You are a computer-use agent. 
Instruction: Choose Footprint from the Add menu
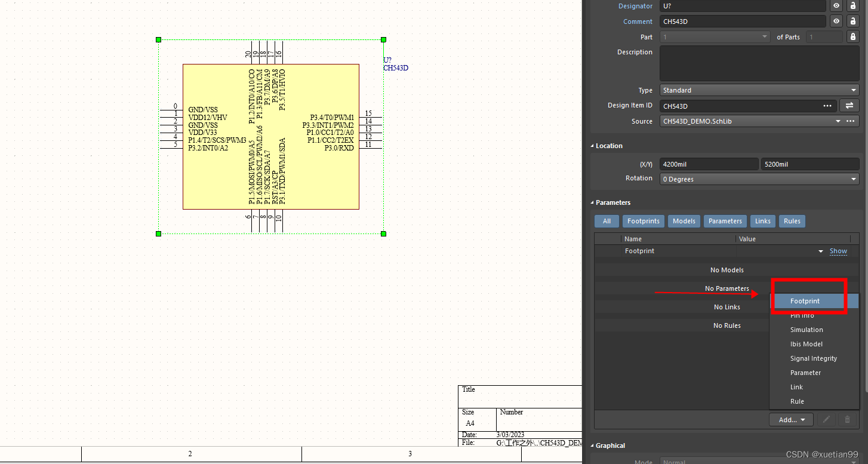coord(815,301)
